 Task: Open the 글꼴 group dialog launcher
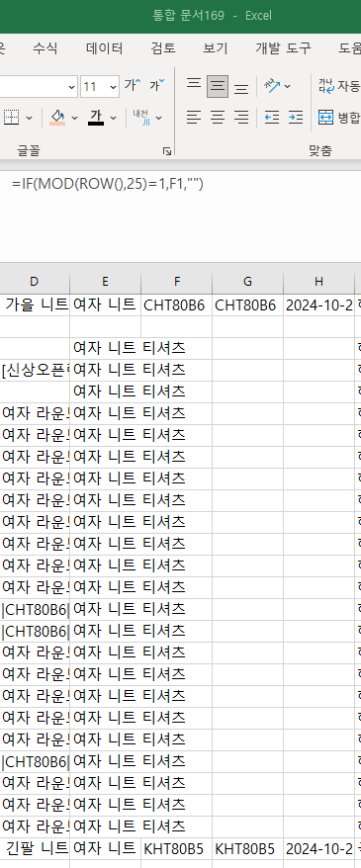point(167,151)
